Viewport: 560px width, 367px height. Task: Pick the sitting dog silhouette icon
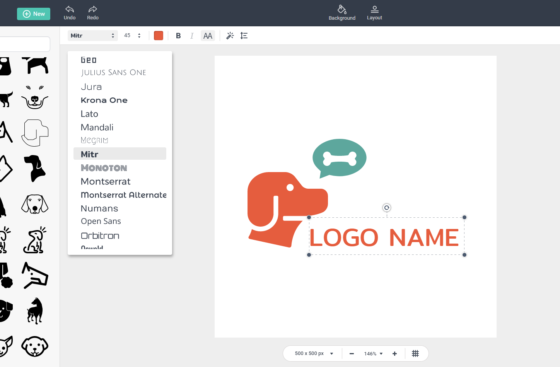(35, 311)
